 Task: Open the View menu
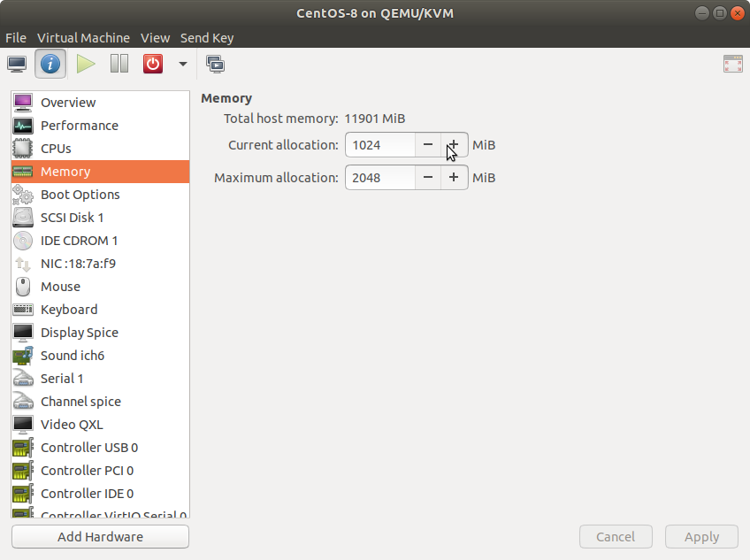click(x=155, y=38)
